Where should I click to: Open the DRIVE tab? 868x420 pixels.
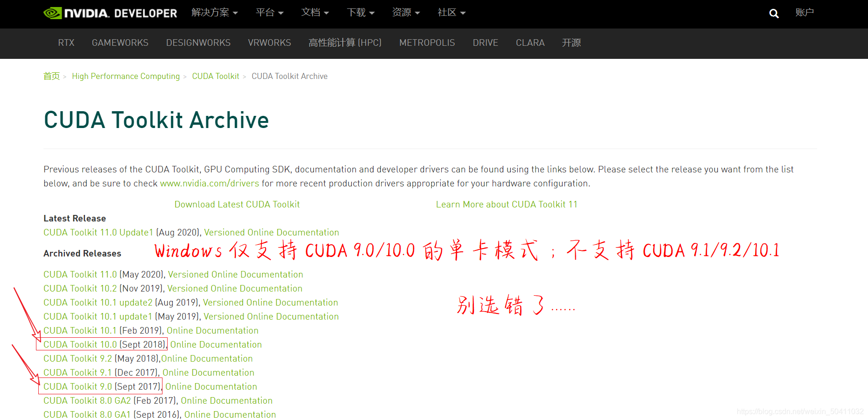(486, 43)
